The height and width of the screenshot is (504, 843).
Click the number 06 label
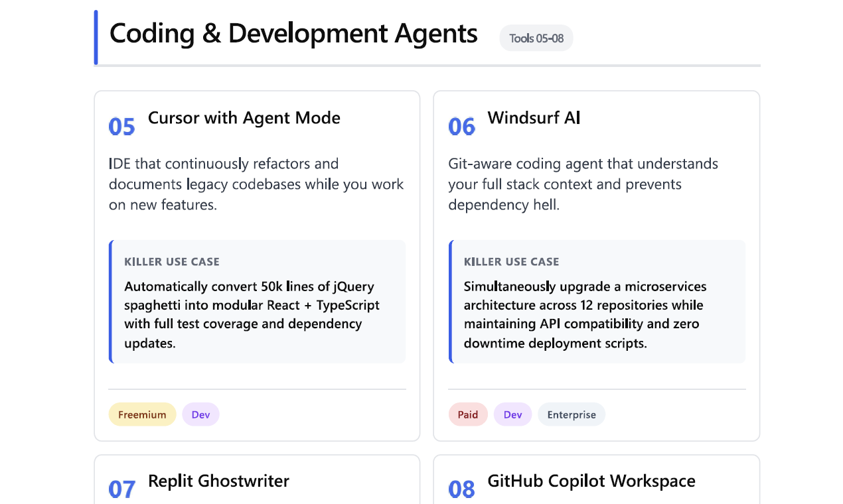[462, 126]
